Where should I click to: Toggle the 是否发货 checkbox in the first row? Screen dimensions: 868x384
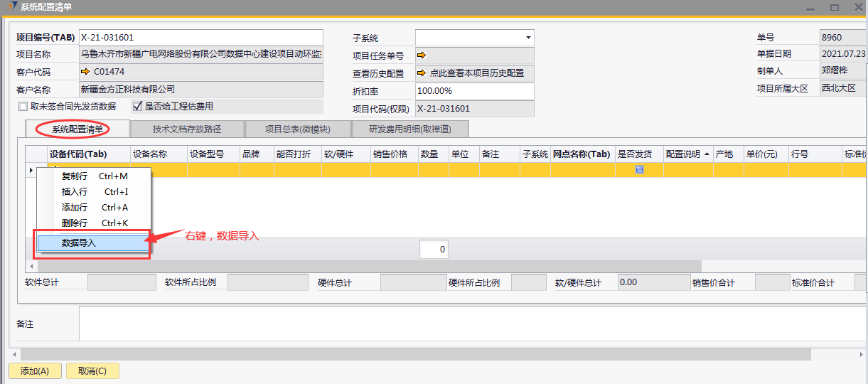pyautogui.click(x=639, y=170)
